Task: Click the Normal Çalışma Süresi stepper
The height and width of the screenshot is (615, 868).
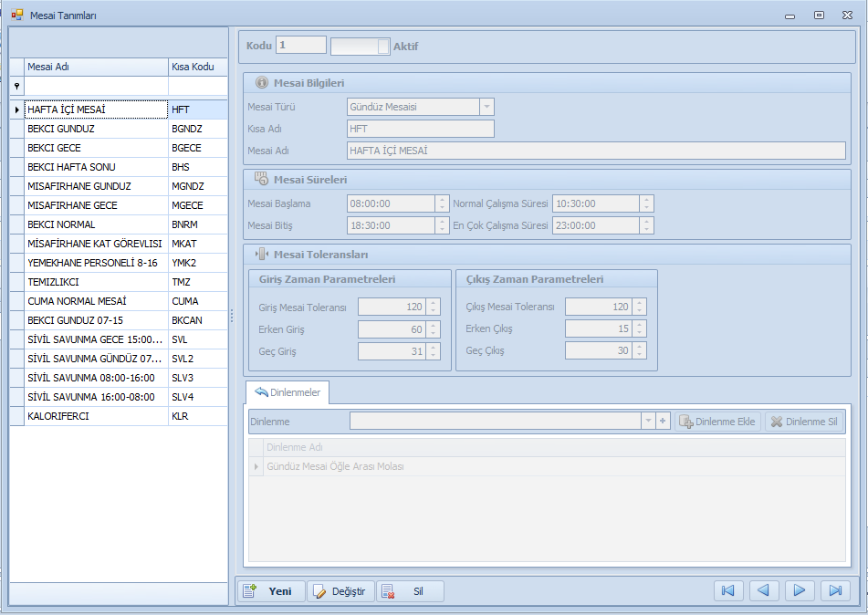Action: (646, 203)
